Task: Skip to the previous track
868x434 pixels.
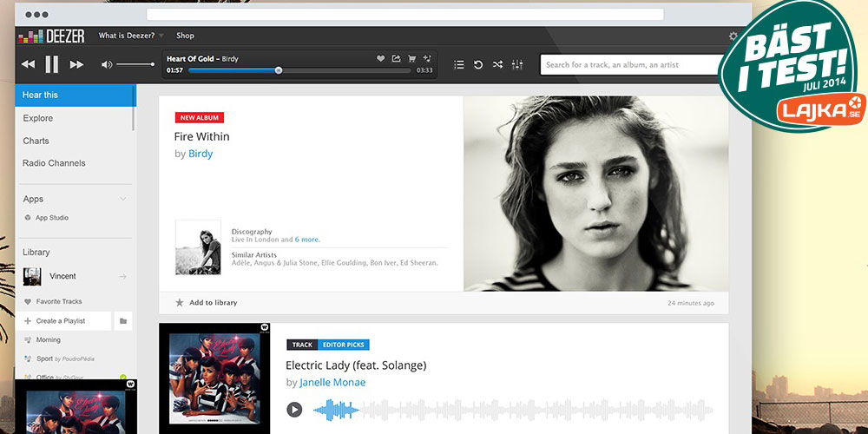Action: tap(29, 64)
